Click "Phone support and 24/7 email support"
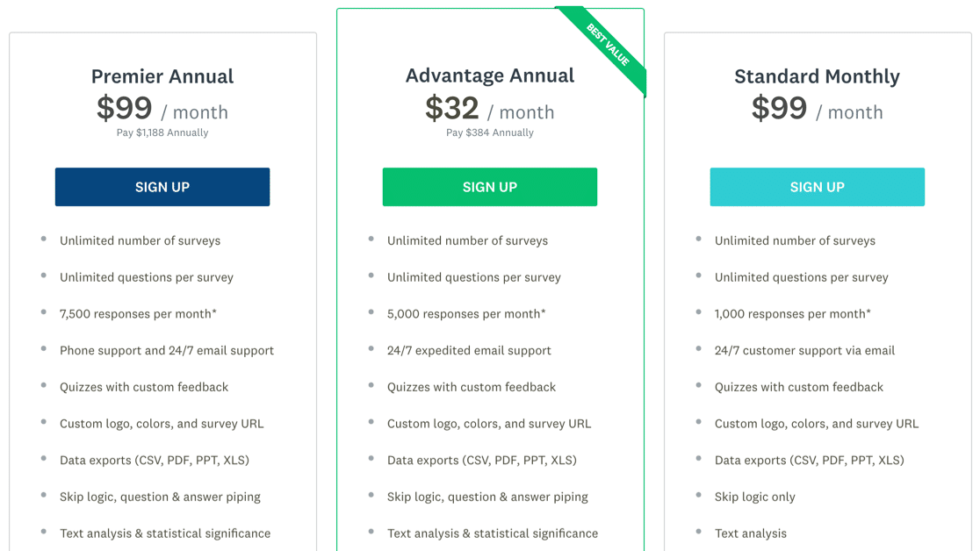This screenshot has height=551, width=980. [x=167, y=351]
